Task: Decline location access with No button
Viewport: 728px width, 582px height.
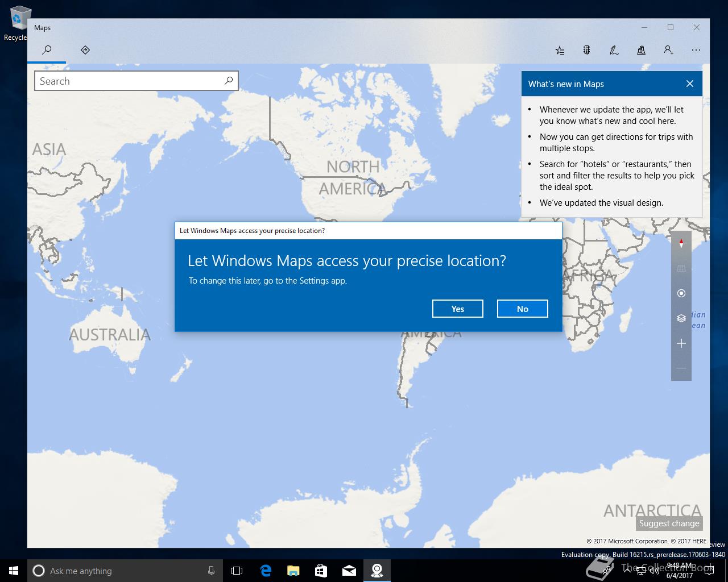Action: pyautogui.click(x=523, y=309)
